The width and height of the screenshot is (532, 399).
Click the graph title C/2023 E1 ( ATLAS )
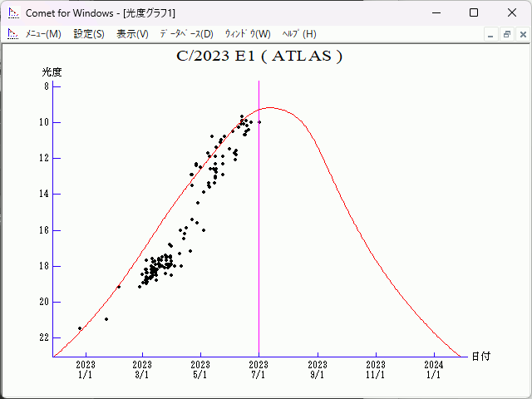(x=259, y=57)
